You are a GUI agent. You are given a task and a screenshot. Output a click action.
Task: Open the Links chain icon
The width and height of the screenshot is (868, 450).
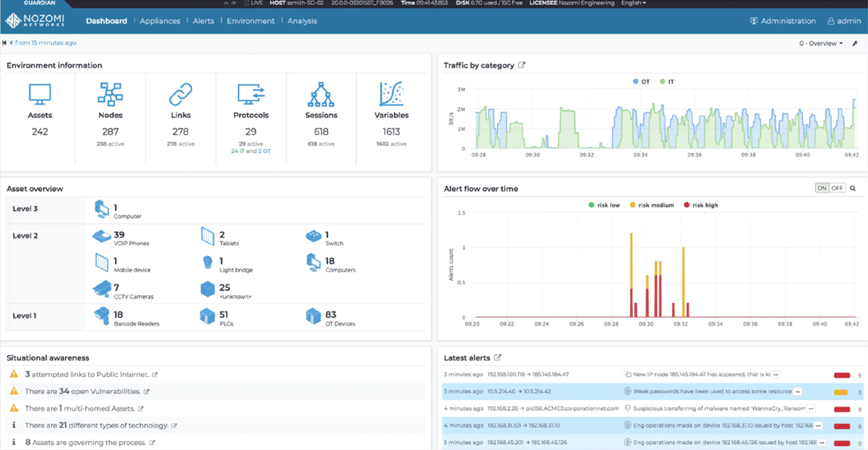[x=180, y=94]
